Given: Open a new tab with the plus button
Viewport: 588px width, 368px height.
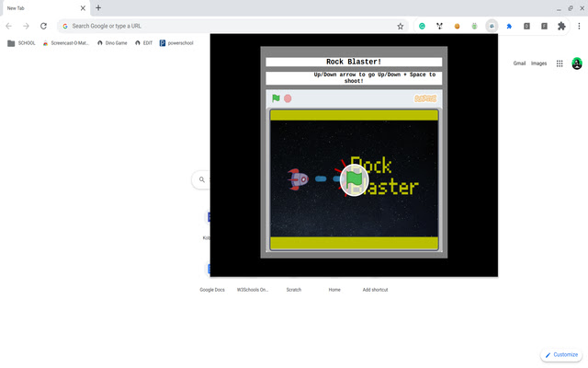Looking at the screenshot, I should 98,8.
